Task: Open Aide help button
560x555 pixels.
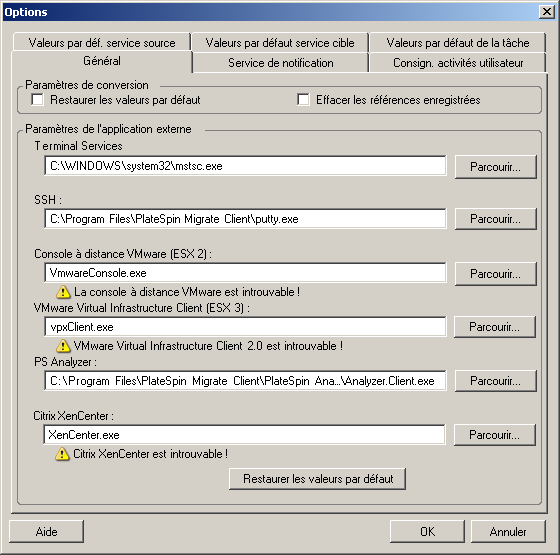Action: pyautogui.click(x=46, y=531)
